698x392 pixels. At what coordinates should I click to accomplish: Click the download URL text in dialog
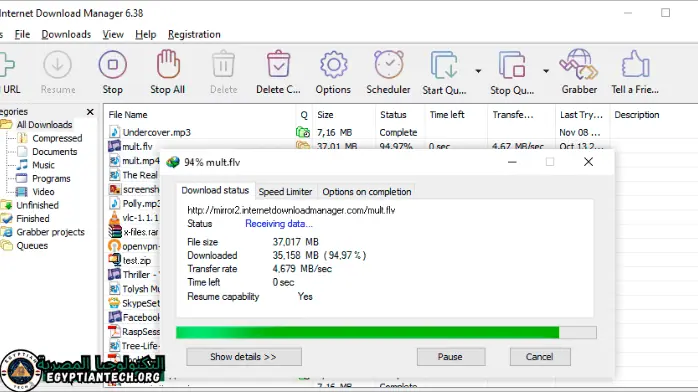(291, 210)
